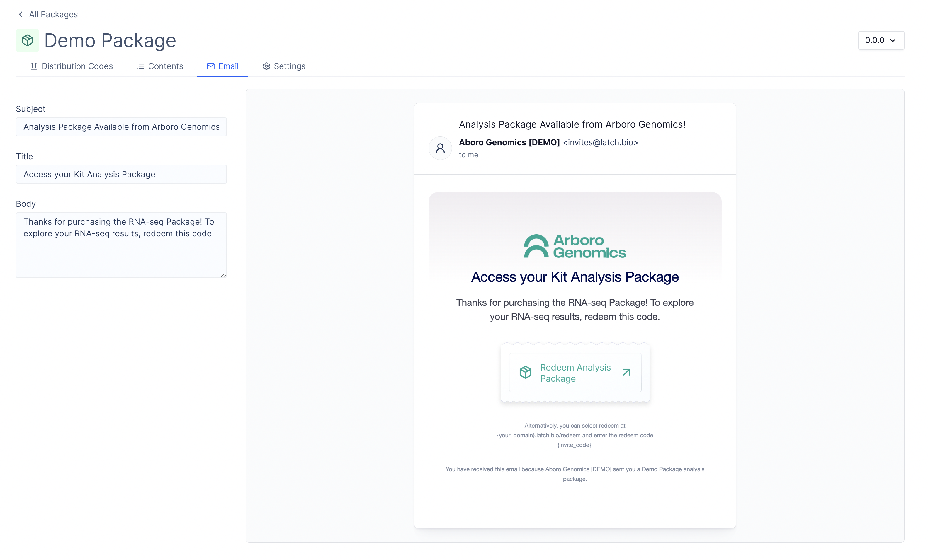Click the Title field label

(25, 157)
